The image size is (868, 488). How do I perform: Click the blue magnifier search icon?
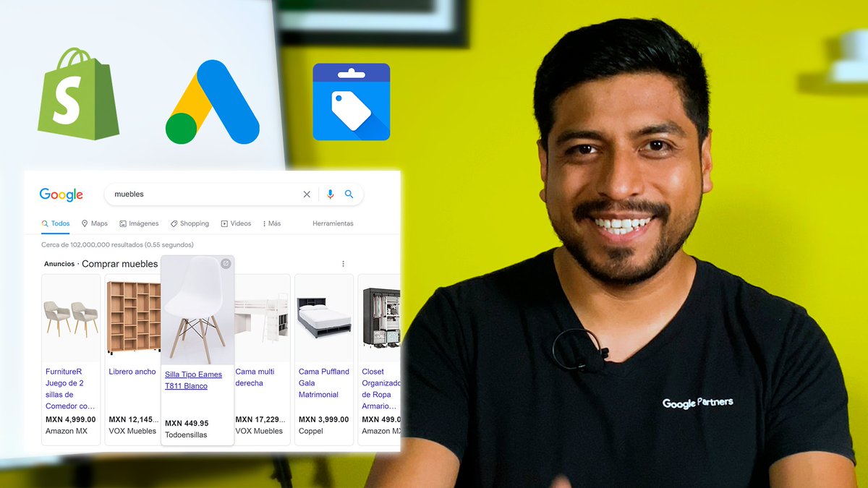(349, 194)
